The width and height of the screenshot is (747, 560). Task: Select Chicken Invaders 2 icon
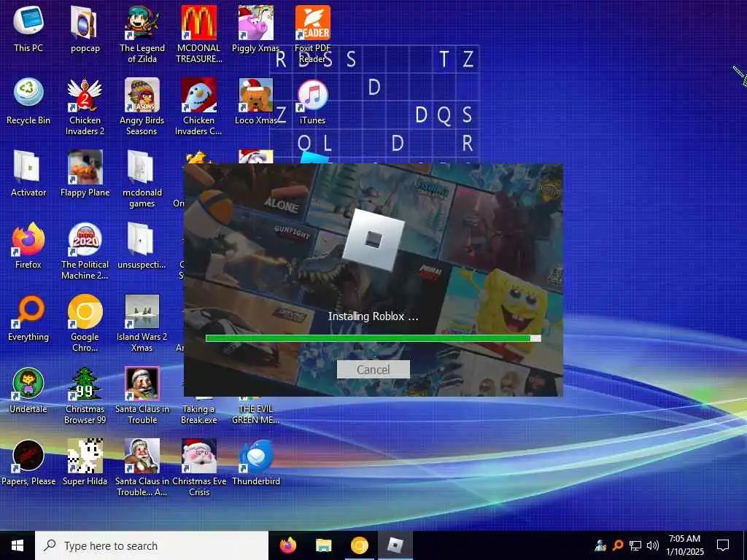pyautogui.click(x=85, y=106)
